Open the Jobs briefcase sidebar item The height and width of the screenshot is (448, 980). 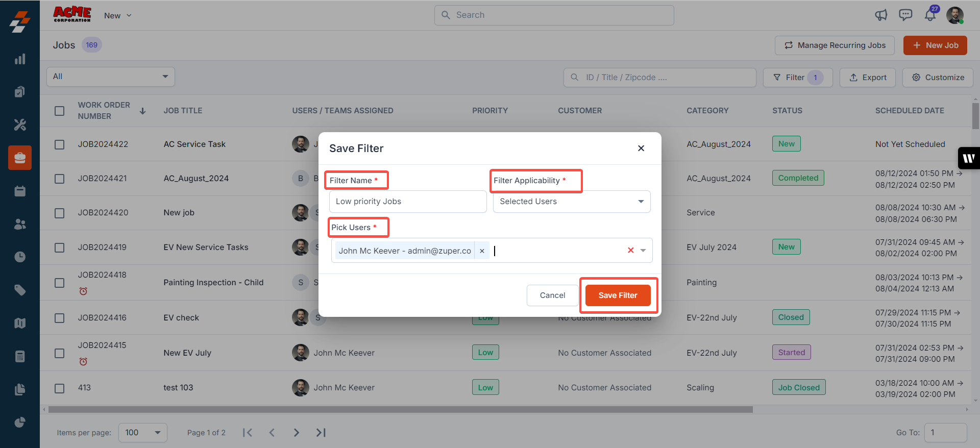pyautogui.click(x=20, y=158)
